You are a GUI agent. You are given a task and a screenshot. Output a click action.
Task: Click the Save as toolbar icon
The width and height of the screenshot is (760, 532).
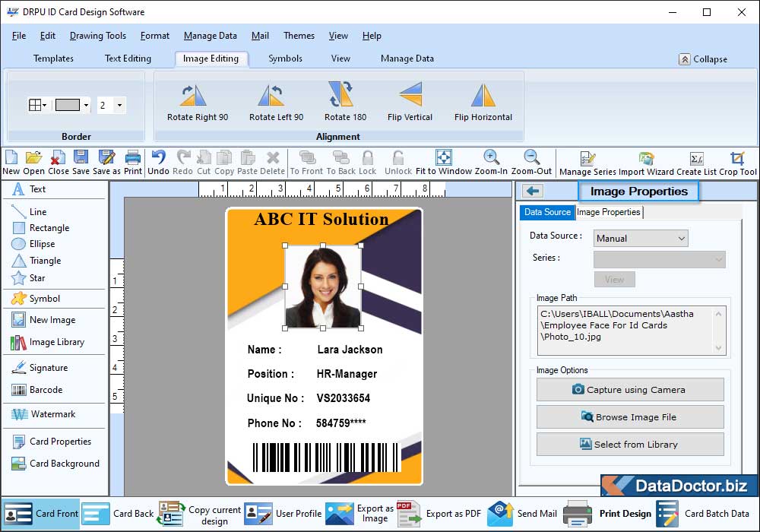[106, 163]
